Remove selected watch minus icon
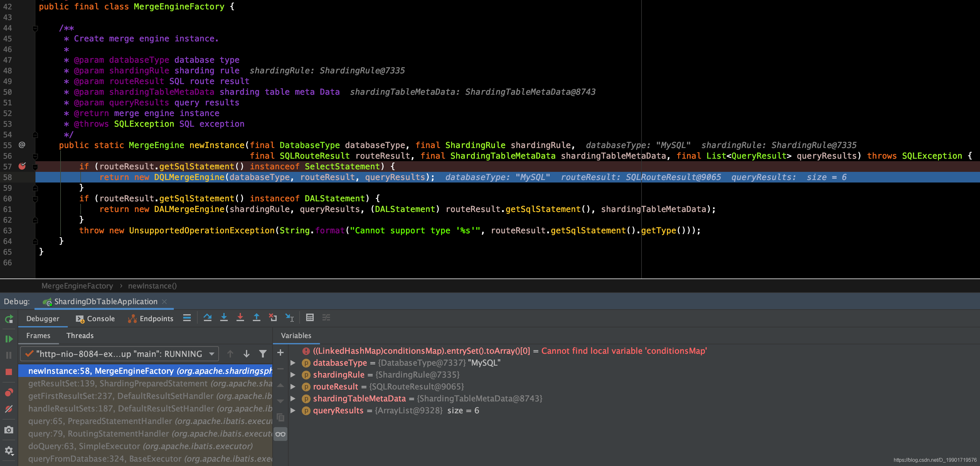 [x=280, y=368]
